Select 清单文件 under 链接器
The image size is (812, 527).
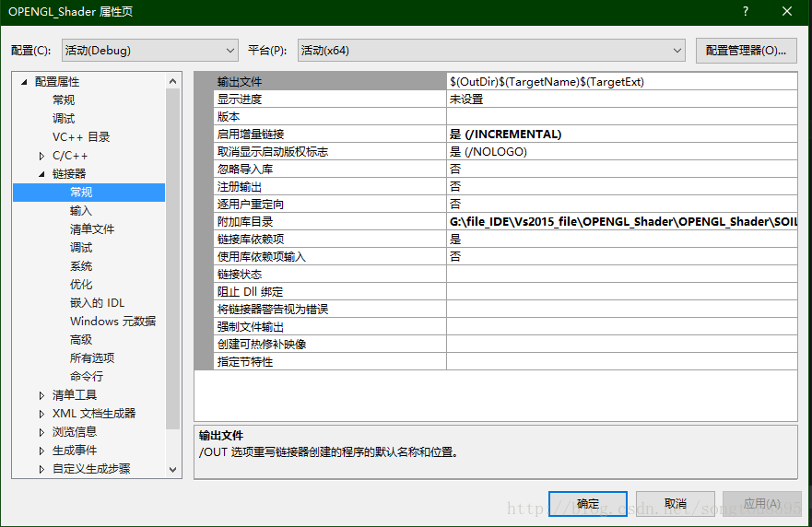coord(92,229)
